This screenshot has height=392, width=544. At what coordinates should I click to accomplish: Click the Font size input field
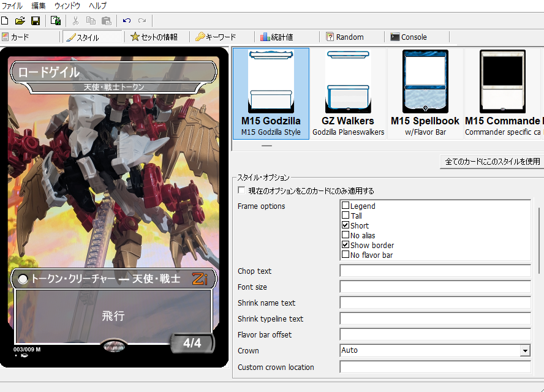pyautogui.click(x=435, y=287)
